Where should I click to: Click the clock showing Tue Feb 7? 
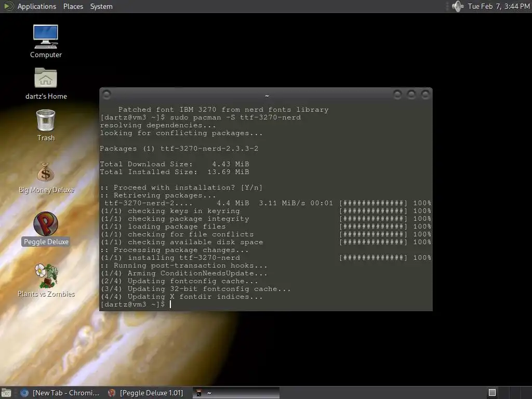click(x=498, y=6)
